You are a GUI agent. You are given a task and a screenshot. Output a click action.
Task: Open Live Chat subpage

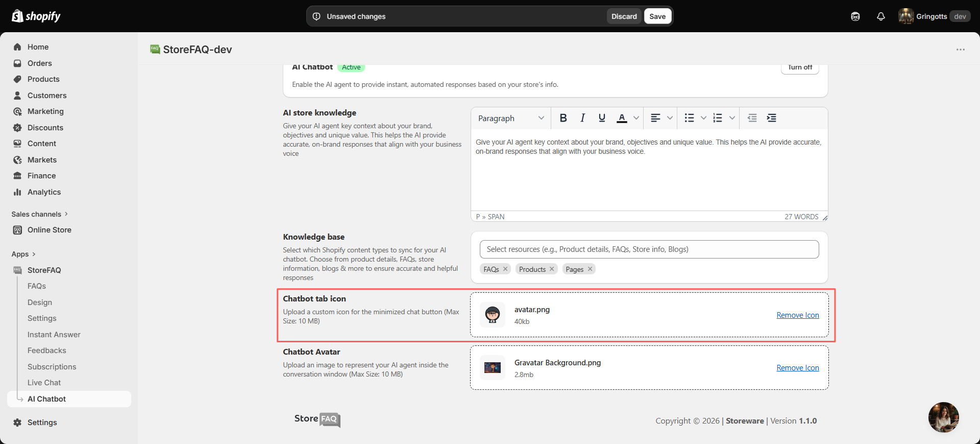tap(44, 383)
